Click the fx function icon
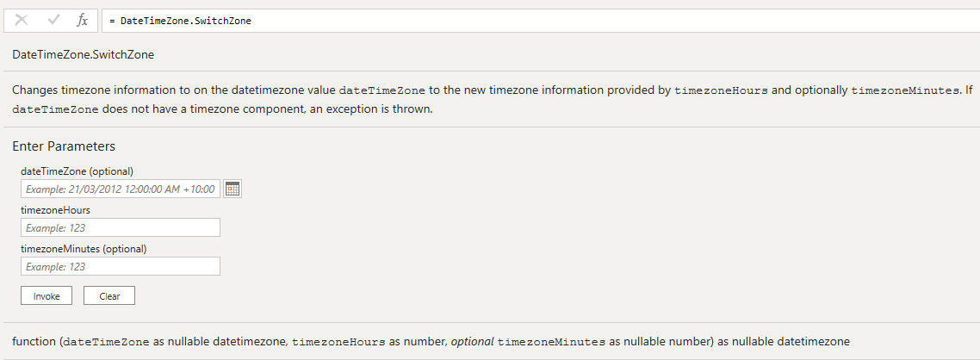 [83, 20]
